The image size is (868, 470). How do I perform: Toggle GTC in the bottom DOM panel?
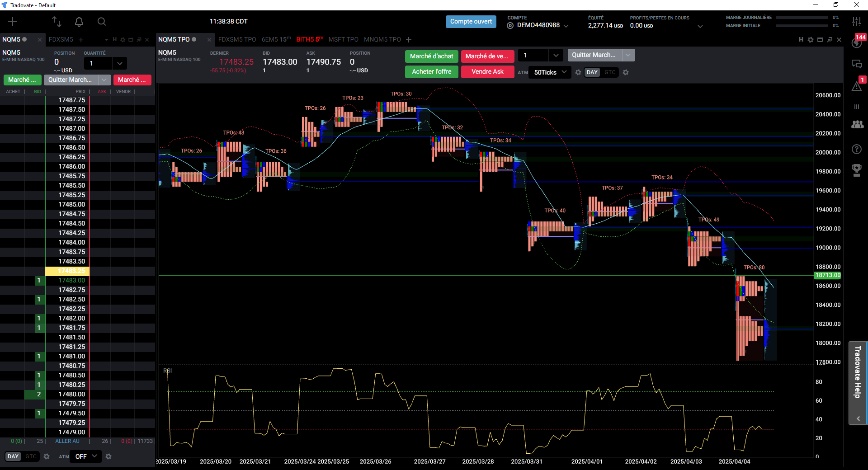(x=31, y=456)
